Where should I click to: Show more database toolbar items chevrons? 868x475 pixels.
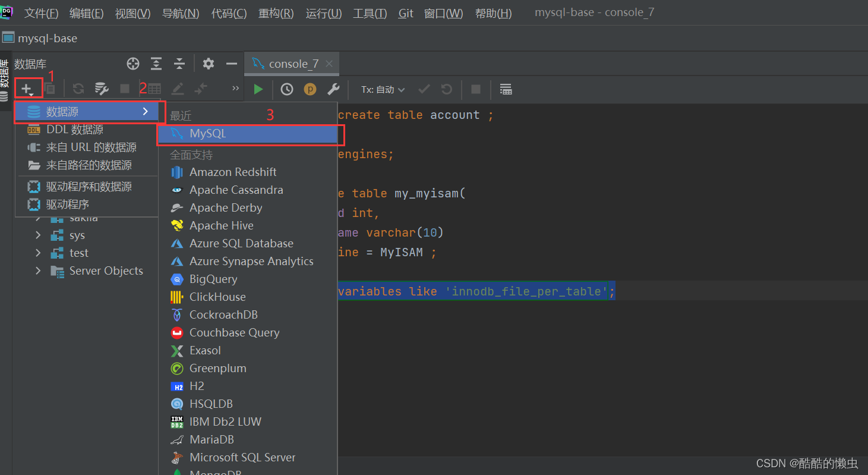(x=235, y=89)
